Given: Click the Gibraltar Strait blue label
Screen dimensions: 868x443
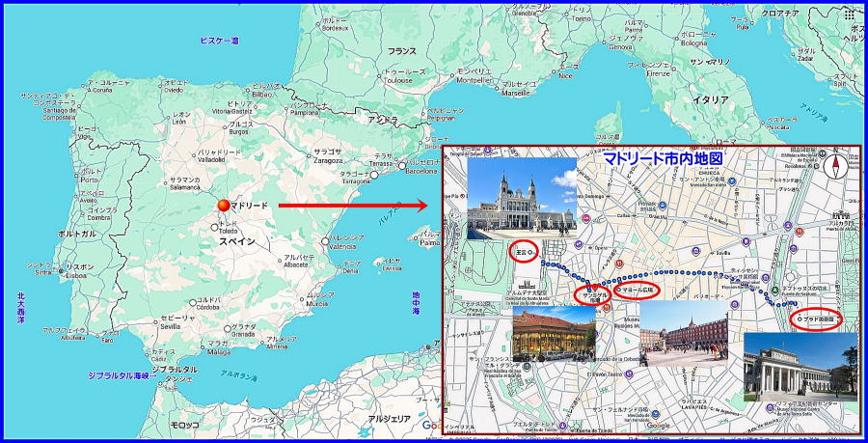Looking at the screenshot, I should point(118,374).
